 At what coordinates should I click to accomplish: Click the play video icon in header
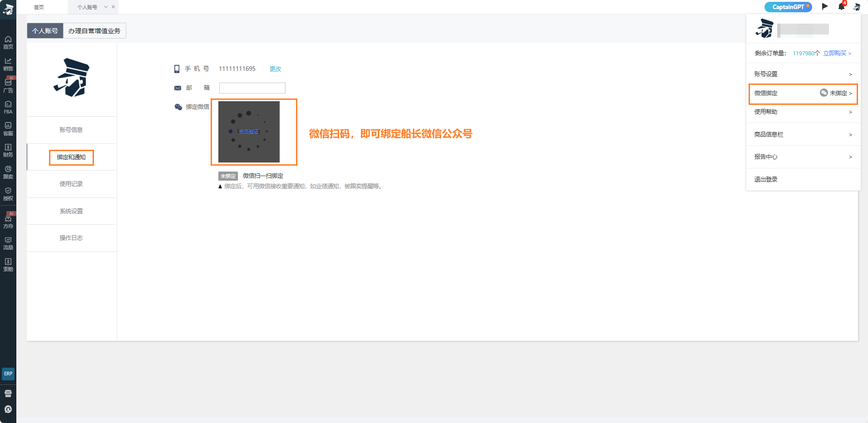click(825, 6)
